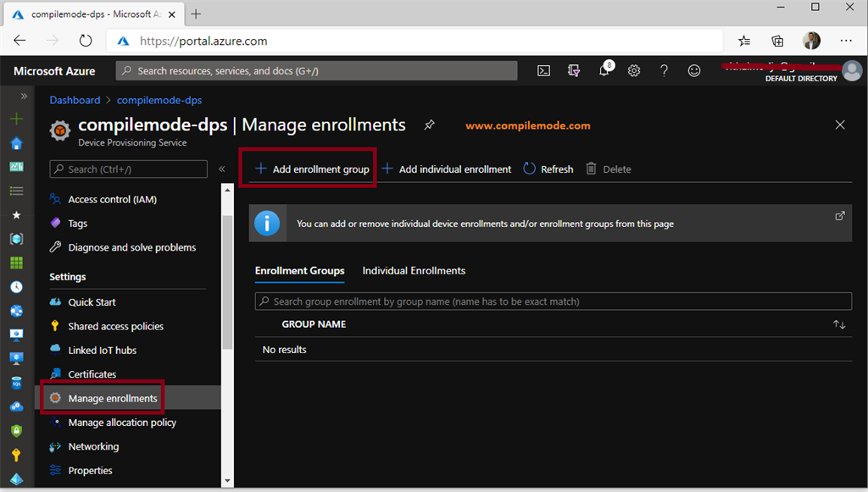Visit the www.compilemode.com link
Viewport: 868px width, 492px height.
tap(527, 124)
